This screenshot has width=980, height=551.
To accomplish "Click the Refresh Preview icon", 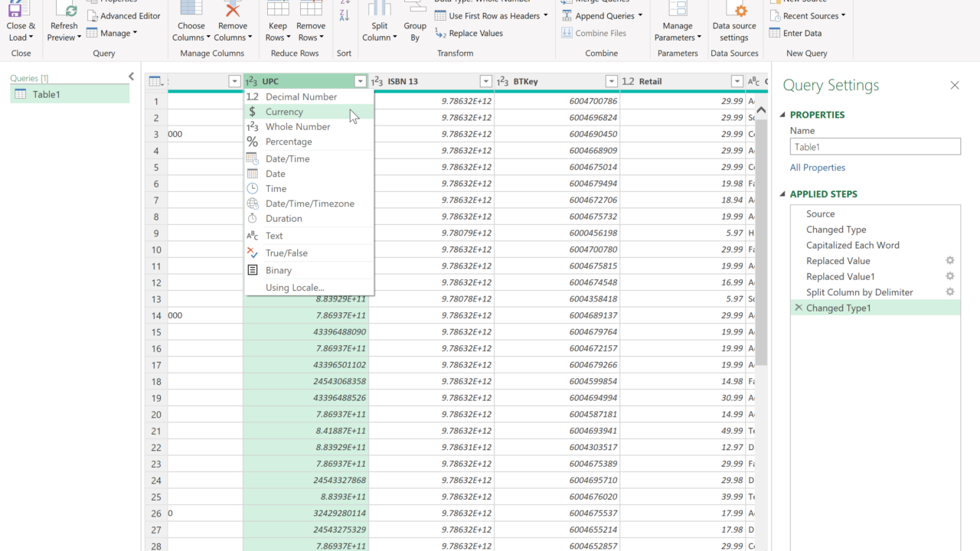I will point(65,11).
